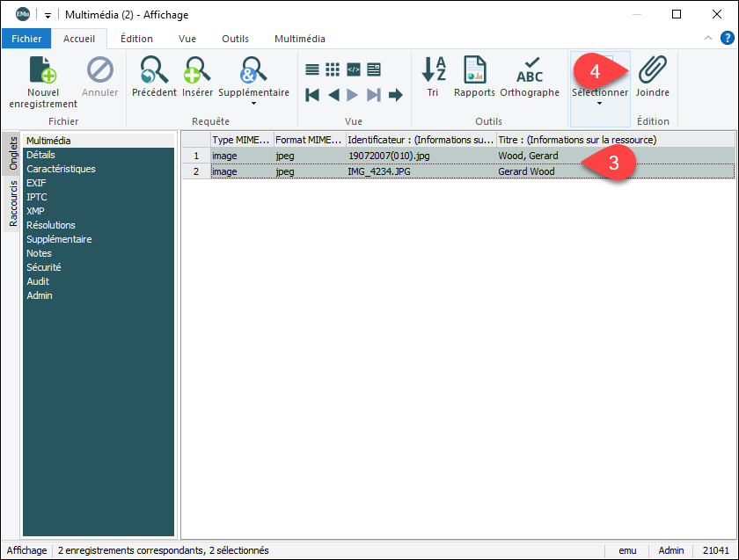739x560 pixels.
Task: Click the Précédent search icon
Action: tap(154, 70)
